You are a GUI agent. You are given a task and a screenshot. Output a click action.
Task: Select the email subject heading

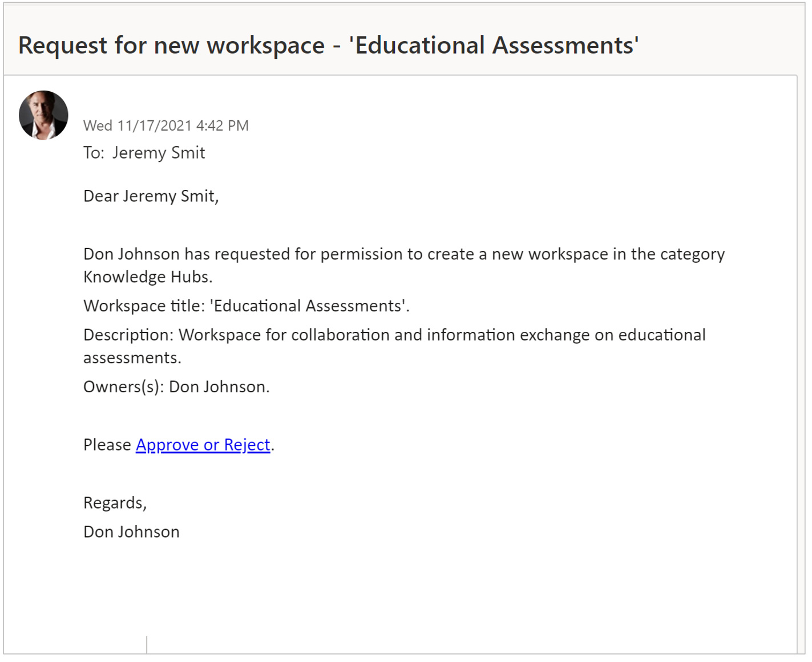click(328, 46)
